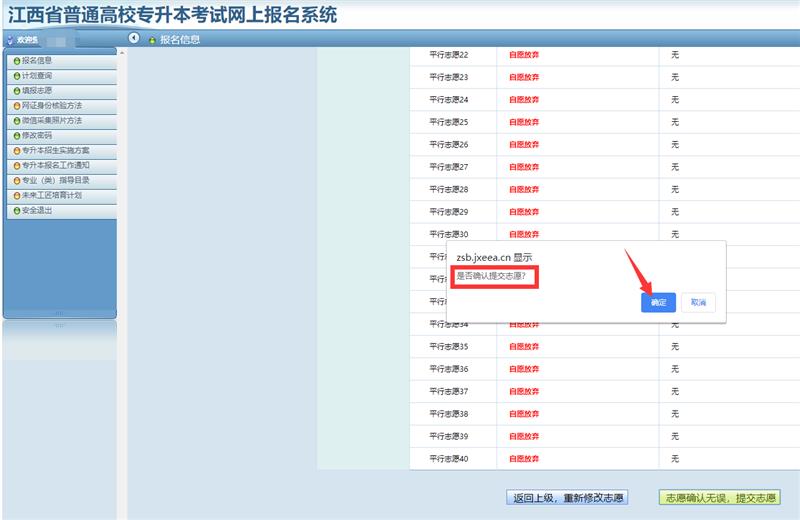The height and width of the screenshot is (520, 800).
Task: Open 专业(类)指导目录 in the sidebar
Action: click(x=62, y=180)
